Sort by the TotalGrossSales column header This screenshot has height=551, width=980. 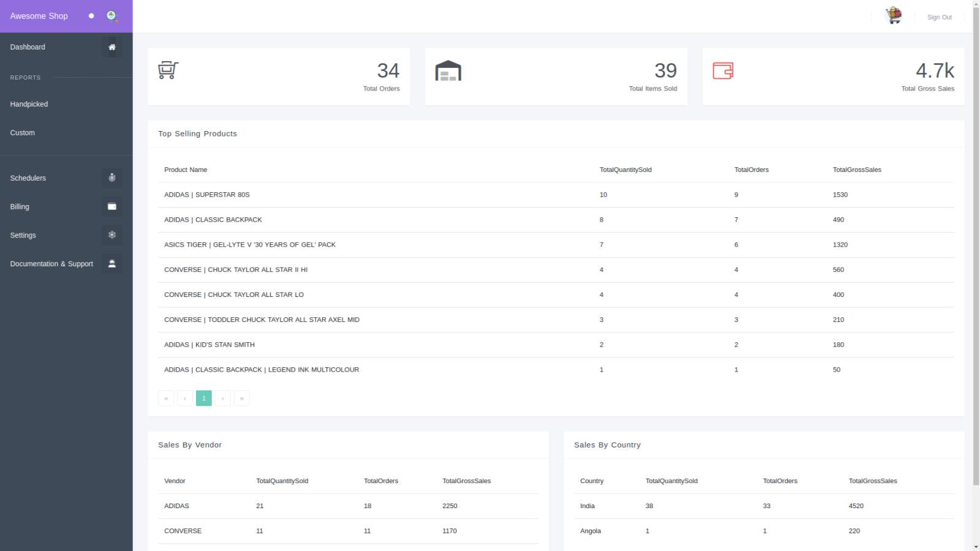tap(856, 170)
